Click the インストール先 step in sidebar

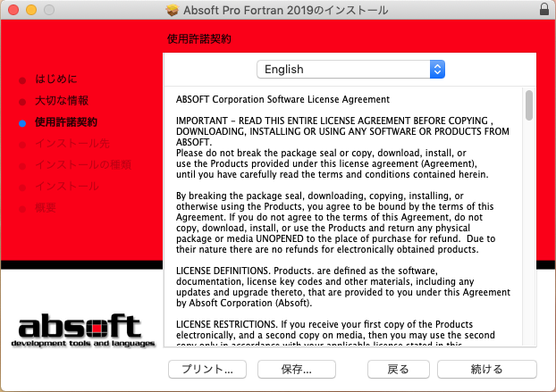coord(72,144)
